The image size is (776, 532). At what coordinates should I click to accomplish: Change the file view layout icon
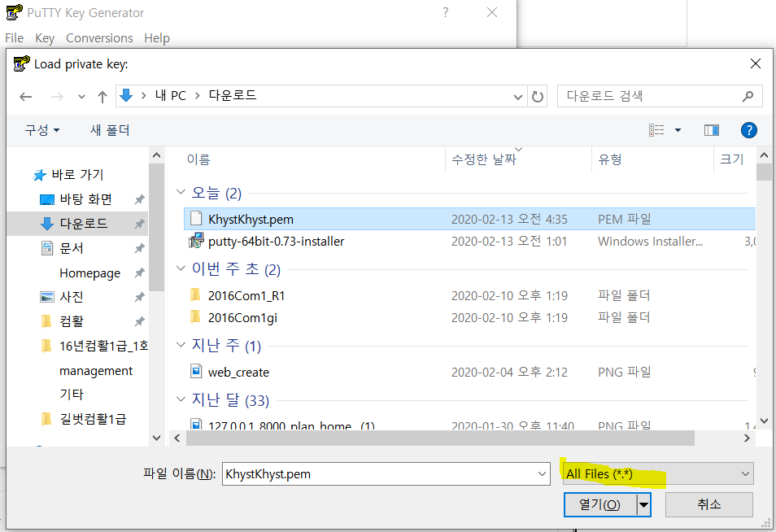[656, 130]
